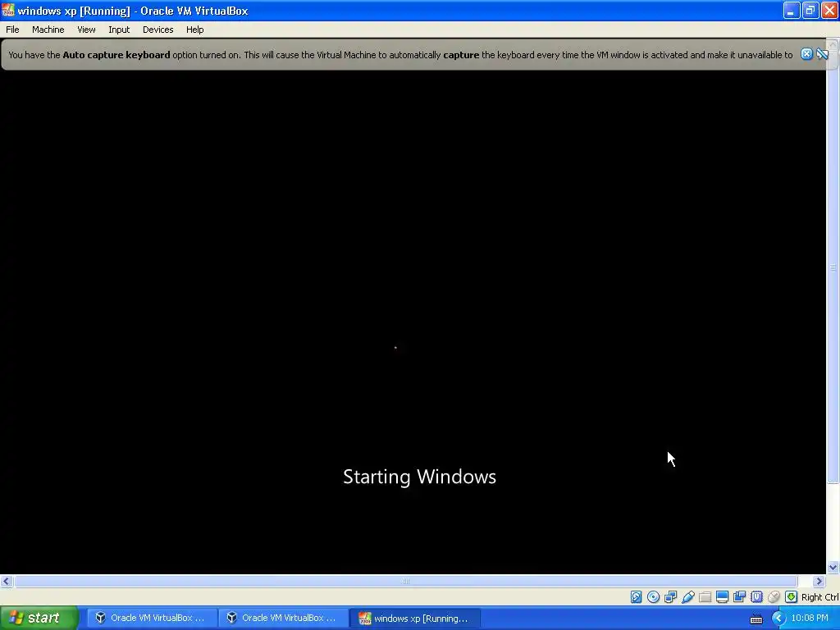Suppress future Auto capture keyboard messages

click(822, 54)
